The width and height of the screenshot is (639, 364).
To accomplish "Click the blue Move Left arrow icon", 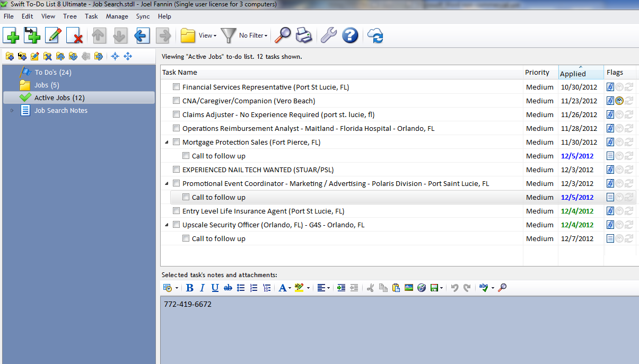I will point(142,35).
